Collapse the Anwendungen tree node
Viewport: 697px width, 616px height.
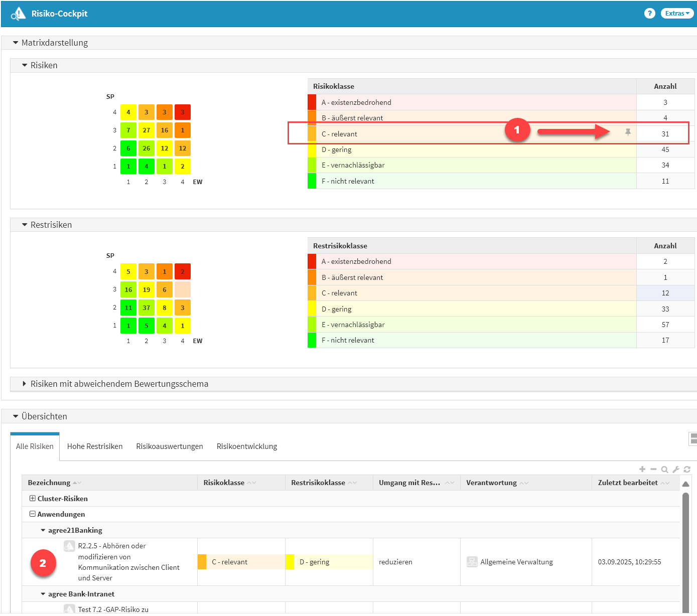tap(33, 514)
